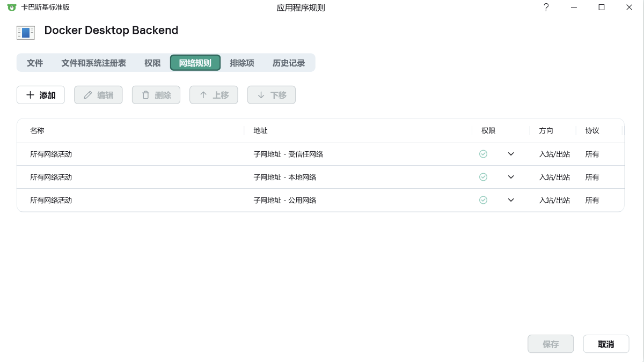This screenshot has height=362, width=644.
Task: Click the Docker Desktop Backend application icon
Action: click(26, 32)
